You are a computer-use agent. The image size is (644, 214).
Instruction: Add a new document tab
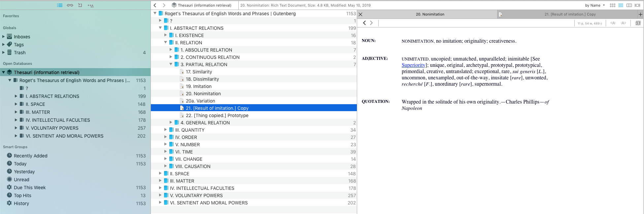pos(640,14)
